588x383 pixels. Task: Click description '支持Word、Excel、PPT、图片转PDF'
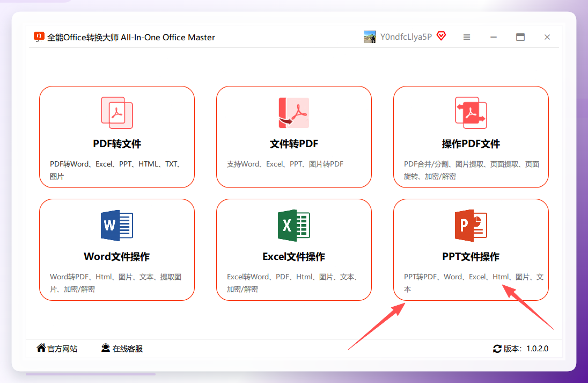[x=285, y=164]
